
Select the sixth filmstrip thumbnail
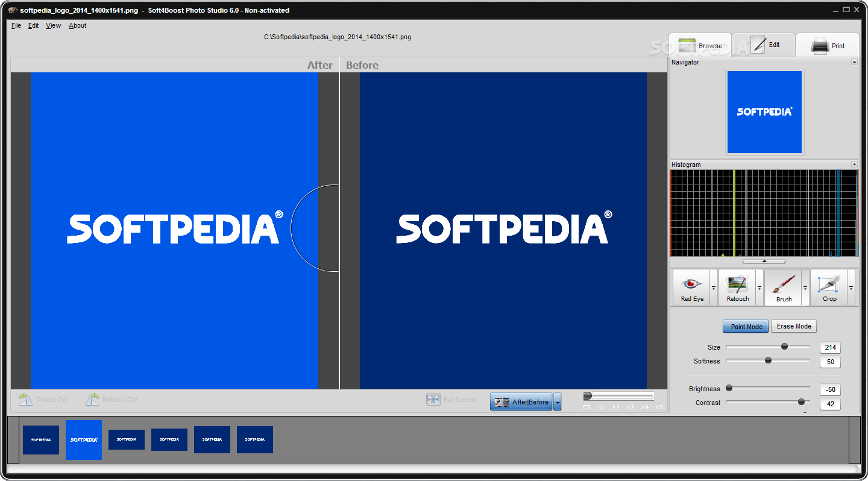pos(255,440)
